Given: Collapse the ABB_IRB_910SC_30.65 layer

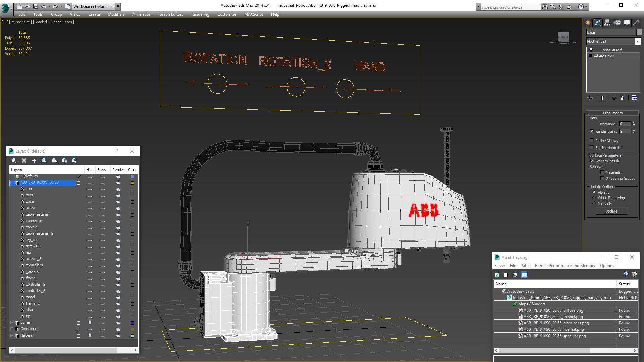Looking at the screenshot, I should point(12,183).
